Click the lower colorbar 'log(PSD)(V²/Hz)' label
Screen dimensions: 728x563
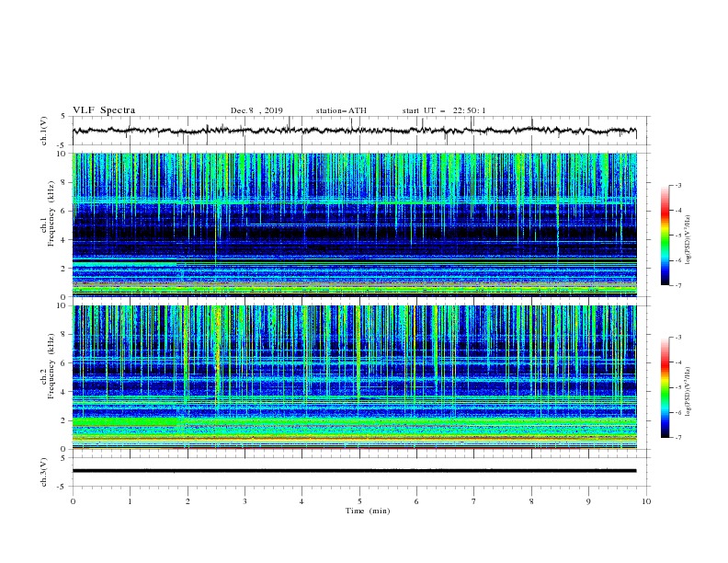[x=688, y=392]
